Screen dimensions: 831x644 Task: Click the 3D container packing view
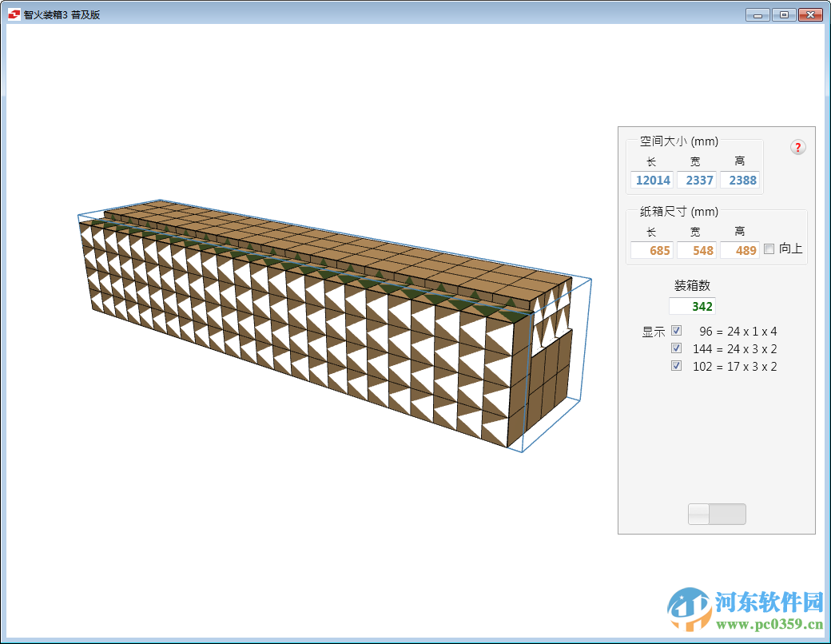(x=334, y=326)
